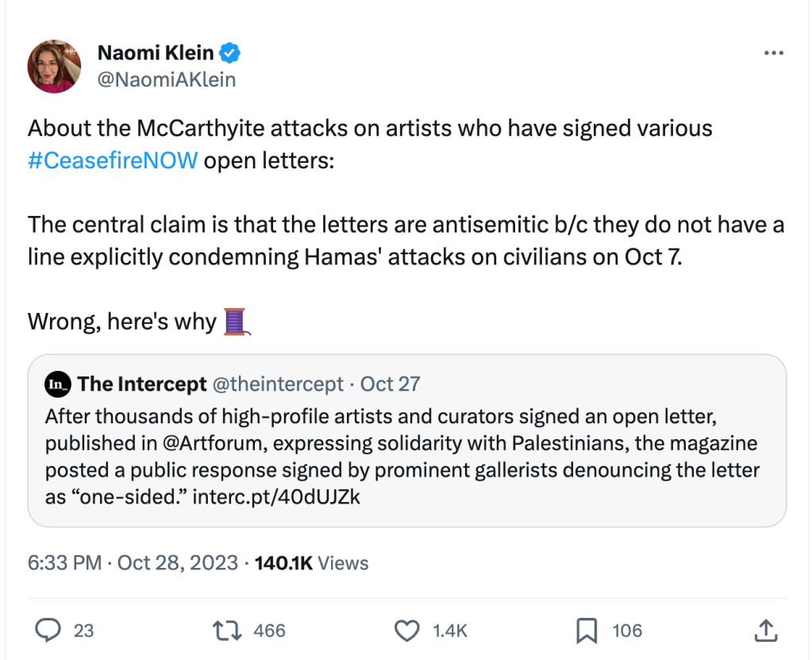Click the blue verified badge

click(x=231, y=53)
